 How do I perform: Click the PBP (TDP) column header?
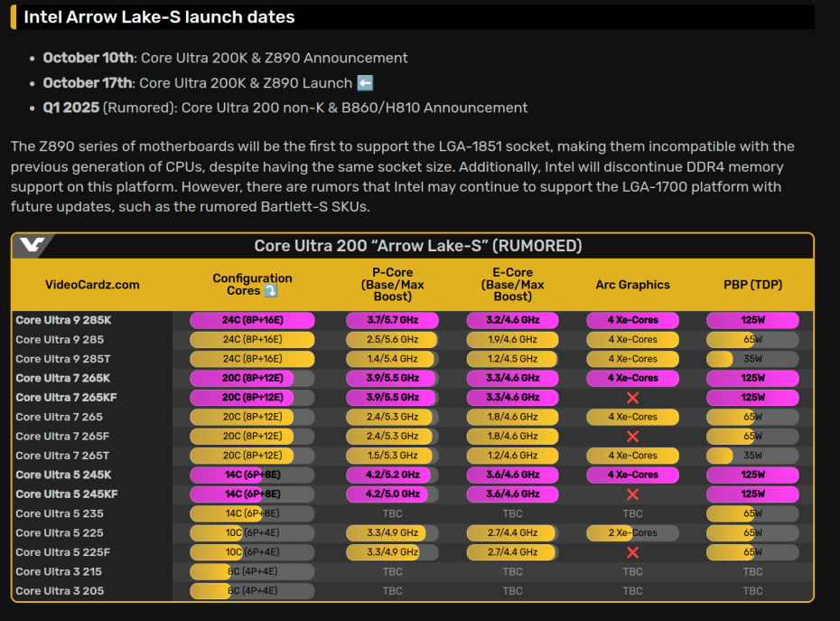[752, 285]
